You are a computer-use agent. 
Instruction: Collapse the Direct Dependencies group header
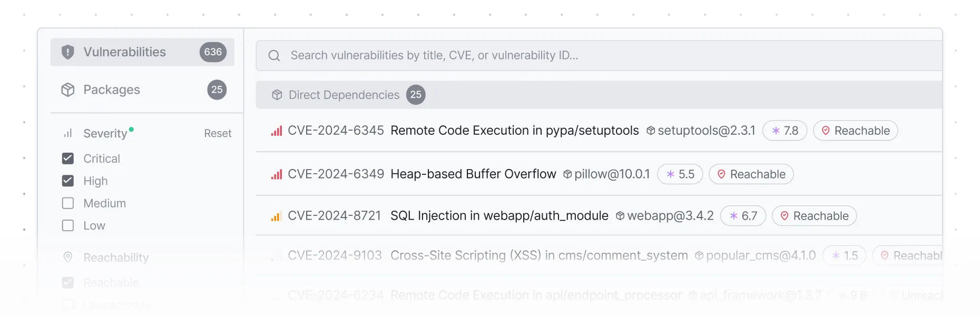(599, 95)
